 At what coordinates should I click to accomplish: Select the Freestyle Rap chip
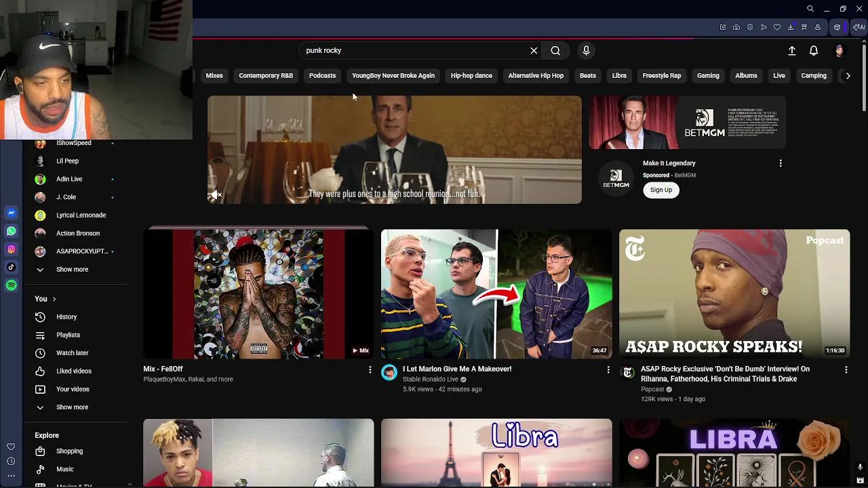(662, 76)
